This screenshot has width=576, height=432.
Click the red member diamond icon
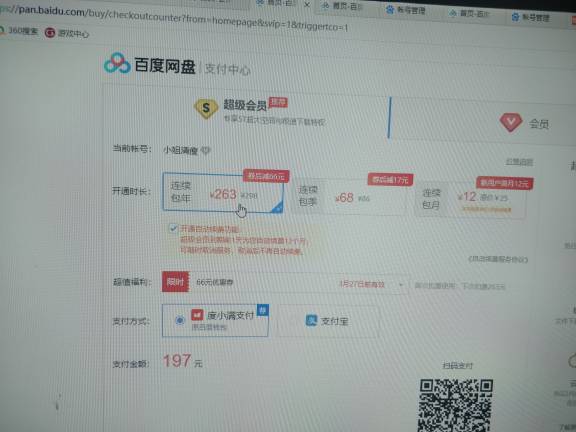coord(511,122)
